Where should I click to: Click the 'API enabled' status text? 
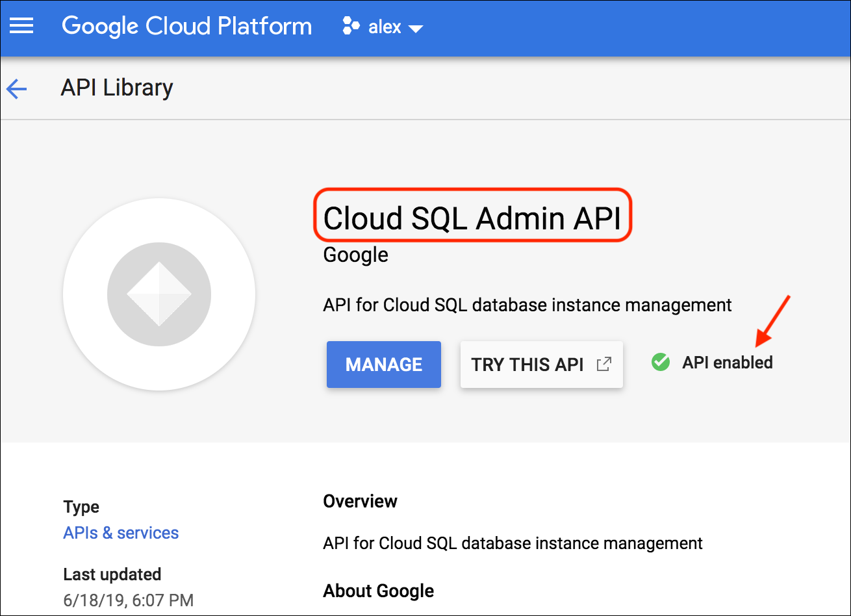pyautogui.click(x=728, y=363)
